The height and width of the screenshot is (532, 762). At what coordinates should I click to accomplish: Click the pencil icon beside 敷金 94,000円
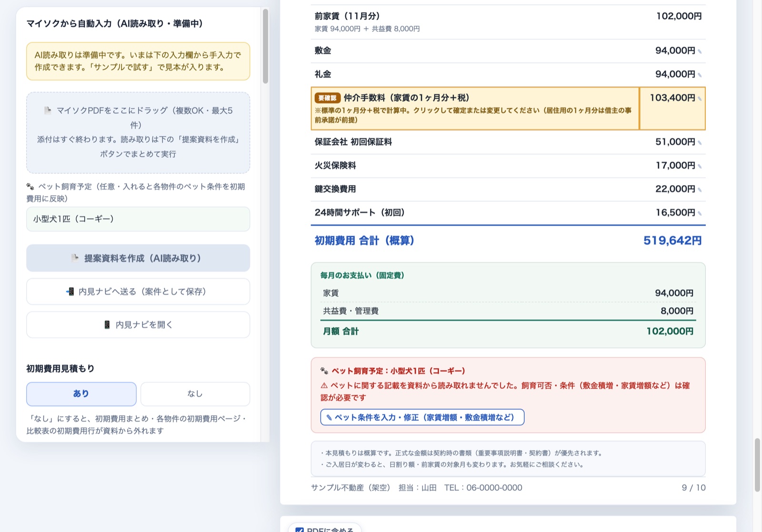click(x=700, y=51)
